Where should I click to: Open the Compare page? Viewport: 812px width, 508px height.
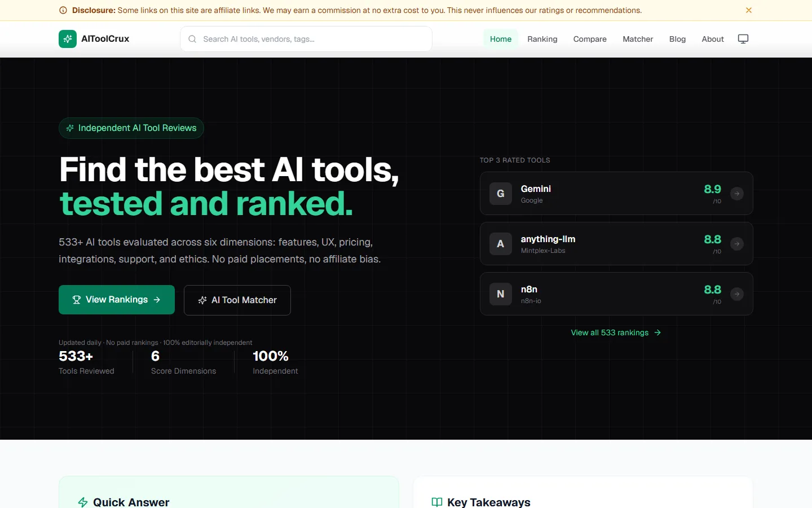coord(590,39)
